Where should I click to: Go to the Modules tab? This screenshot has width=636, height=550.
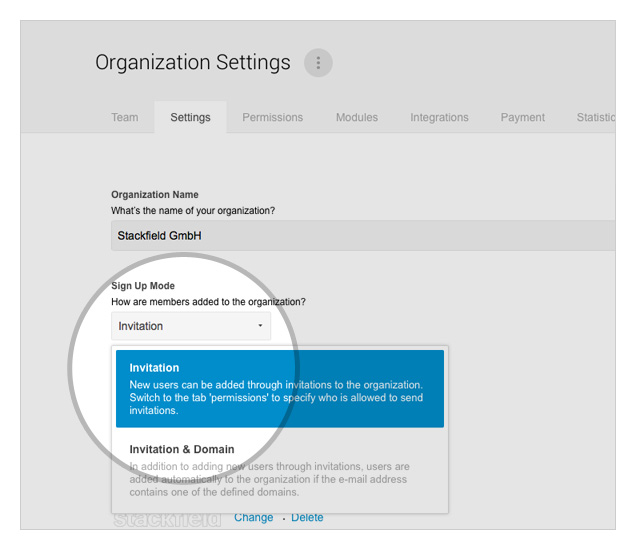[x=357, y=117]
